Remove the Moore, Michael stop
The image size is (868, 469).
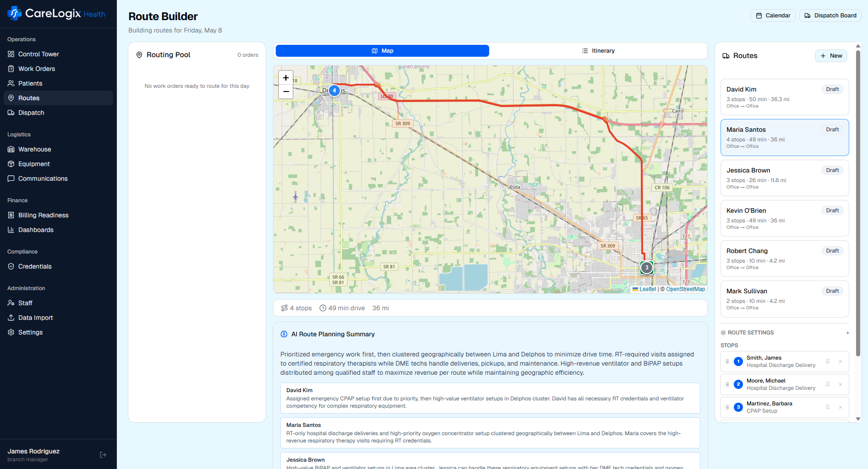[841, 384]
